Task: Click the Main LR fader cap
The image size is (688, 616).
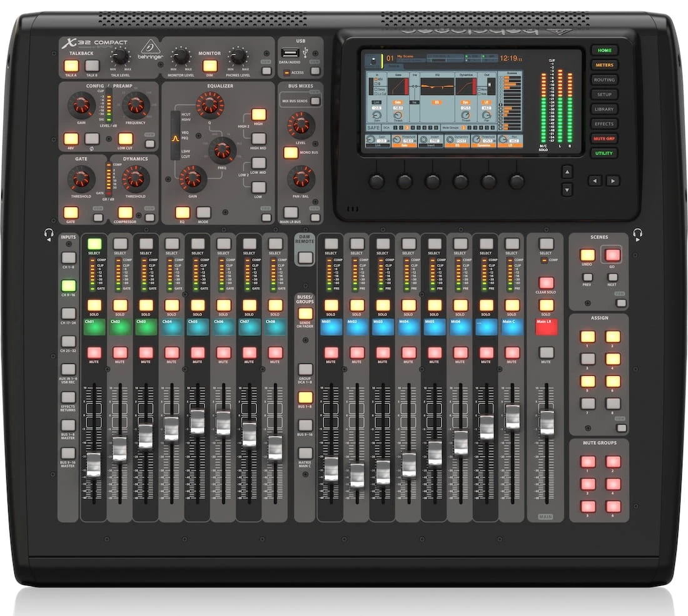Action: click(547, 423)
